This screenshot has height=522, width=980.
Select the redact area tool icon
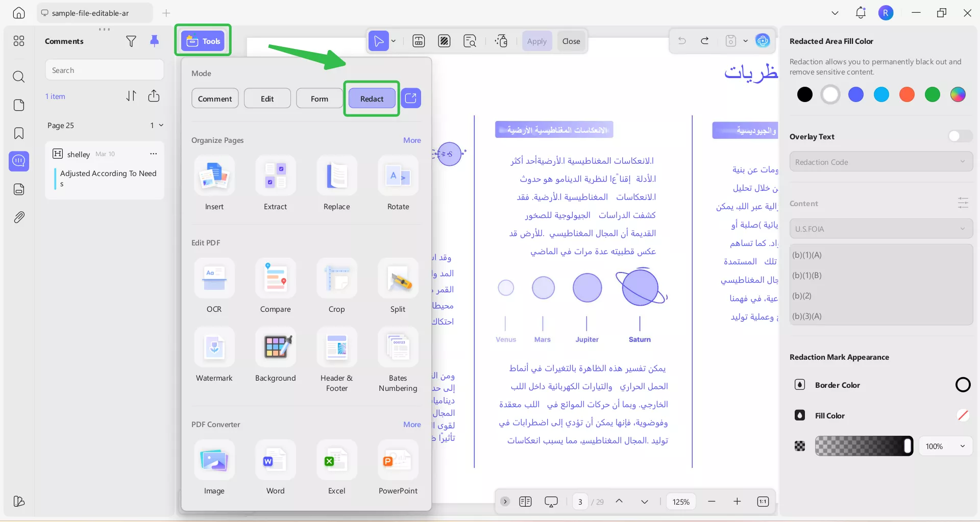[x=445, y=41]
